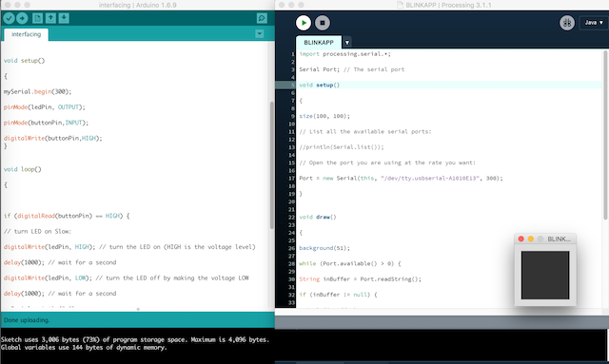Close the BLINK sketch output window

521,239
